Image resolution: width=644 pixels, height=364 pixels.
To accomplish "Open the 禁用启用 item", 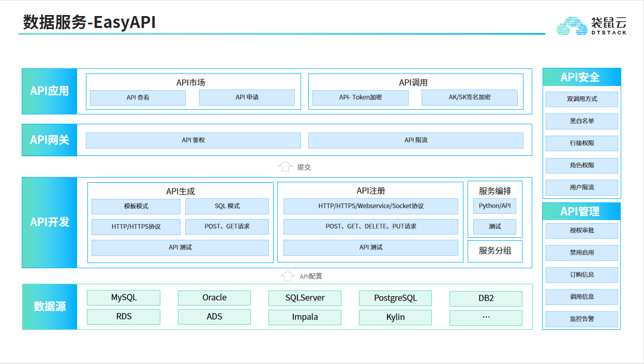I will [582, 253].
